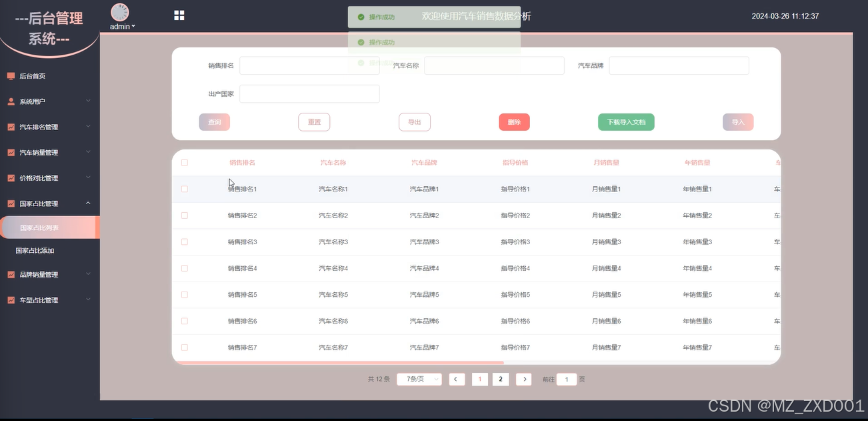Click the 重置 reset button
The image size is (868, 421).
(314, 122)
